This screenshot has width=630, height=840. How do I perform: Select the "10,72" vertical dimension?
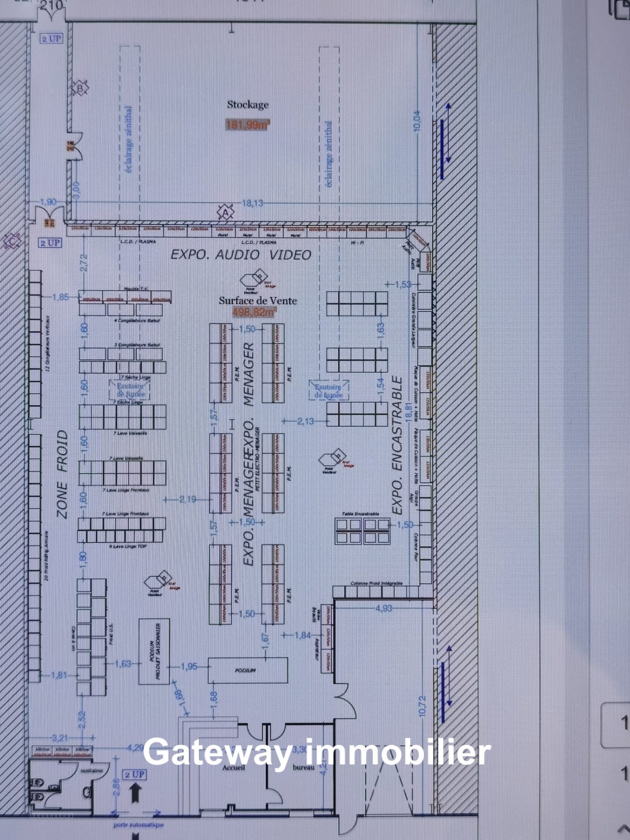(x=422, y=706)
